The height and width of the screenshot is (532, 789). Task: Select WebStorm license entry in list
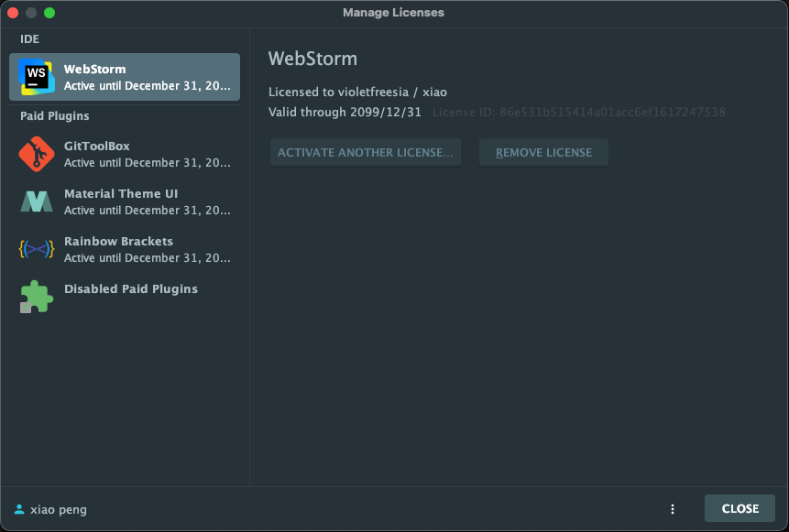(125, 77)
